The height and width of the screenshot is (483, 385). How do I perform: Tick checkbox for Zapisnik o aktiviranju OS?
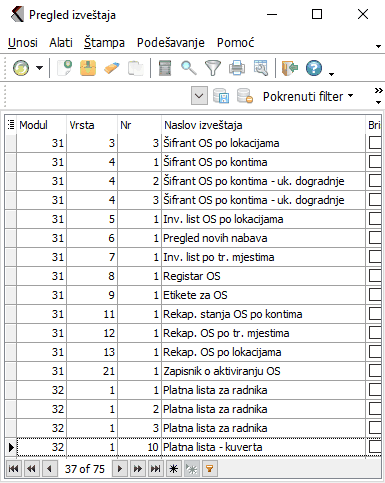tap(375, 371)
